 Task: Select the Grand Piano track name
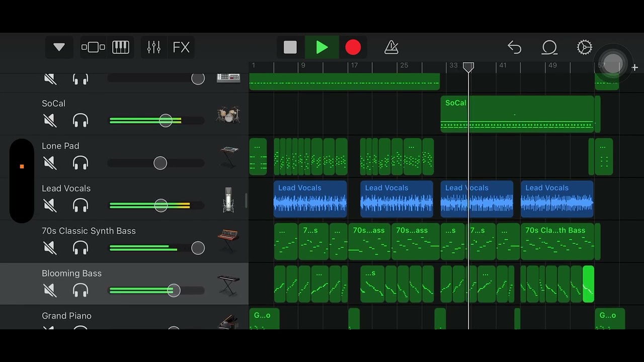(66, 316)
